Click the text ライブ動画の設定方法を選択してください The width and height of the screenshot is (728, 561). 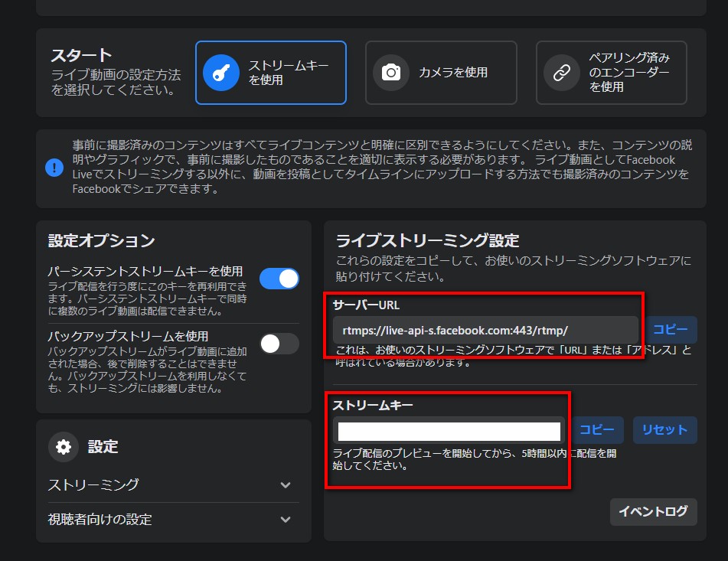pyautogui.click(x=116, y=82)
